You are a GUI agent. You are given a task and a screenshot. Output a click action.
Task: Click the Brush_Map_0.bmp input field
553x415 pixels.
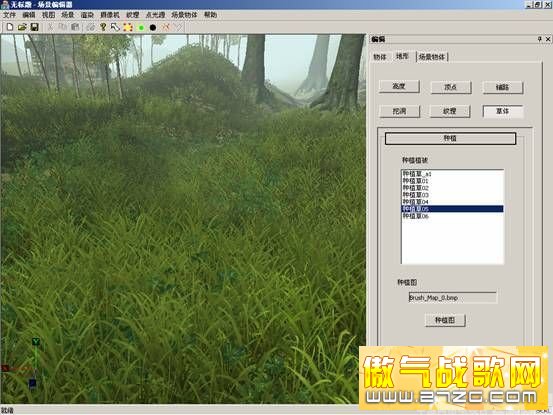452,298
